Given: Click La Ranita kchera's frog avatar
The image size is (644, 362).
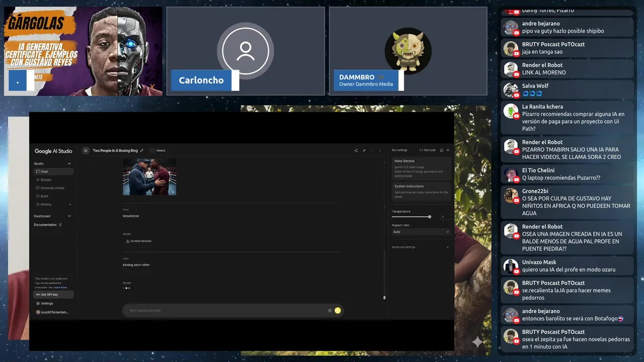Looking at the screenshot, I should [511, 111].
